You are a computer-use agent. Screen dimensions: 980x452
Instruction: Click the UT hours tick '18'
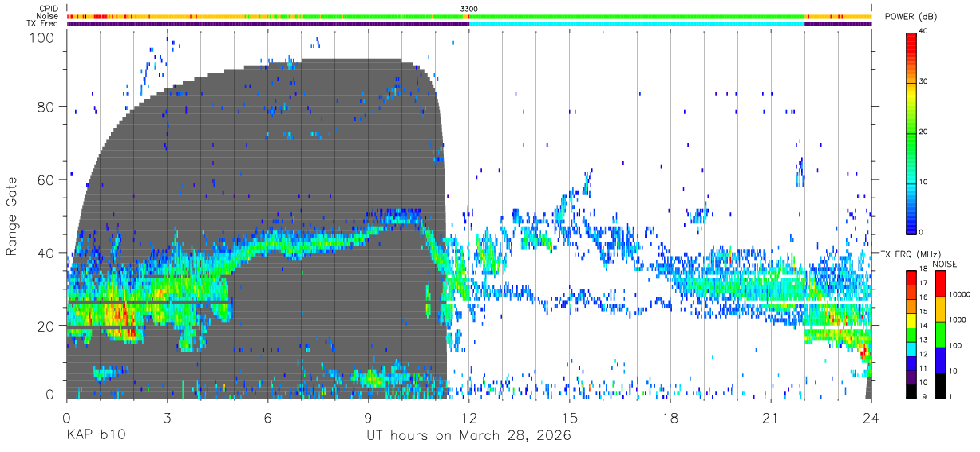(670, 418)
